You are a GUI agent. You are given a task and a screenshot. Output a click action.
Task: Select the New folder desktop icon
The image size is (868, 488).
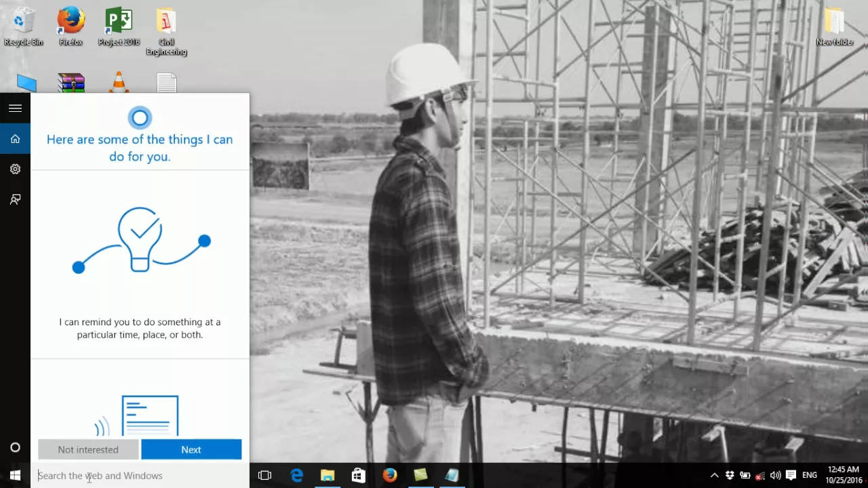point(835,27)
